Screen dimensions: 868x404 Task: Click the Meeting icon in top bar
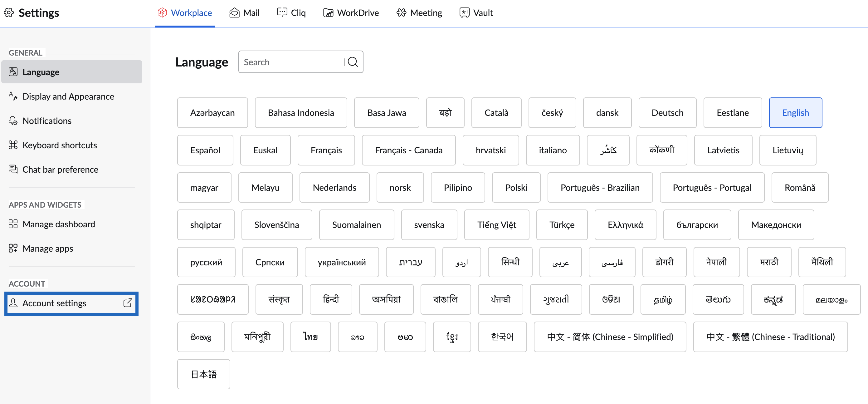[x=401, y=13]
